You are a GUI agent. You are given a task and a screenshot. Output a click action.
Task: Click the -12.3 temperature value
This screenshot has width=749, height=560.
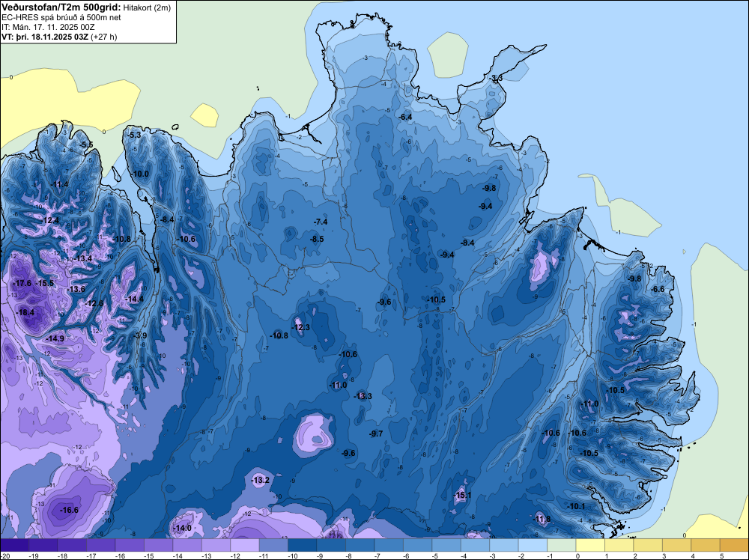[301, 327]
